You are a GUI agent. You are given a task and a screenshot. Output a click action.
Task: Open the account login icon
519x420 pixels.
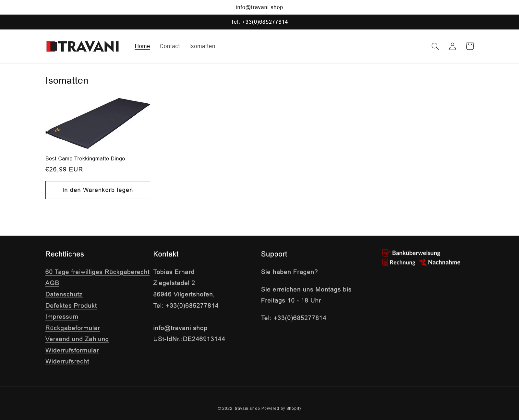click(x=453, y=46)
